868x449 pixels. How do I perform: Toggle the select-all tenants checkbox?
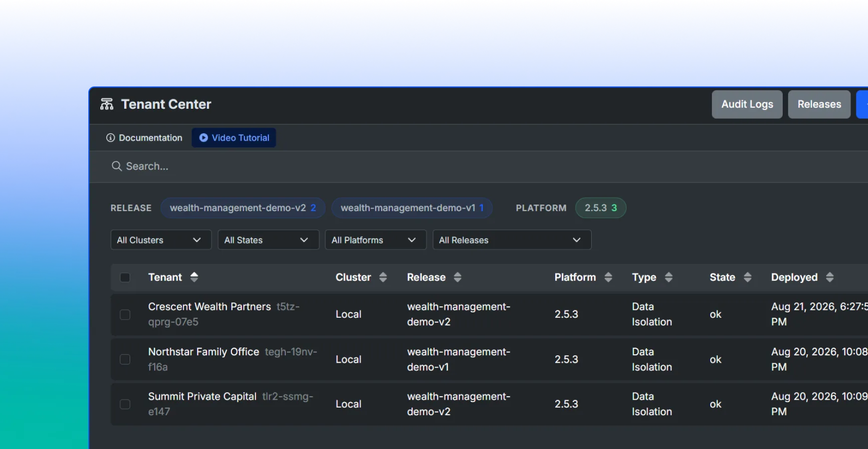point(125,277)
